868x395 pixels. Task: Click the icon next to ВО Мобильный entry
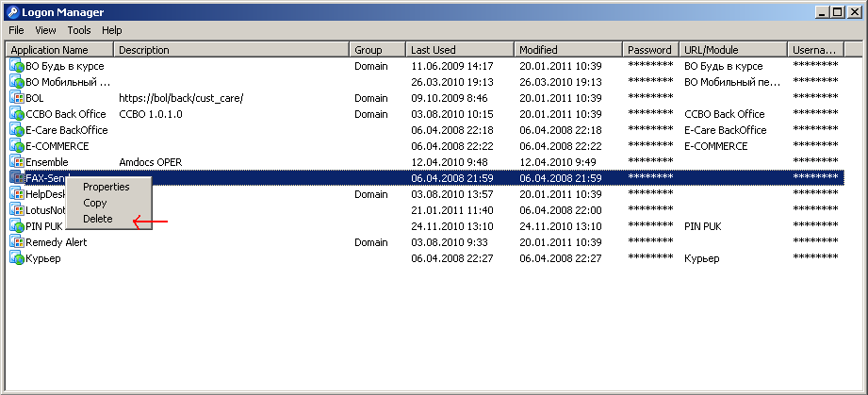tap(17, 82)
